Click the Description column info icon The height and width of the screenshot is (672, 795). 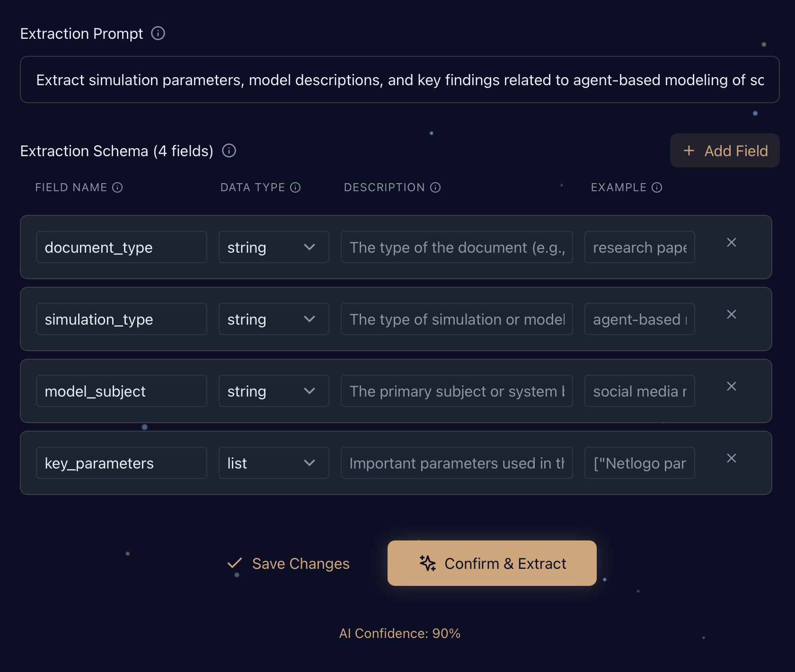[435, 188]
